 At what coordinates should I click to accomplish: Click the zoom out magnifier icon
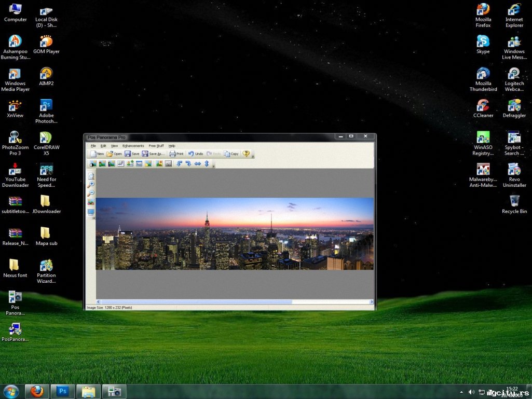pos(91,193)
